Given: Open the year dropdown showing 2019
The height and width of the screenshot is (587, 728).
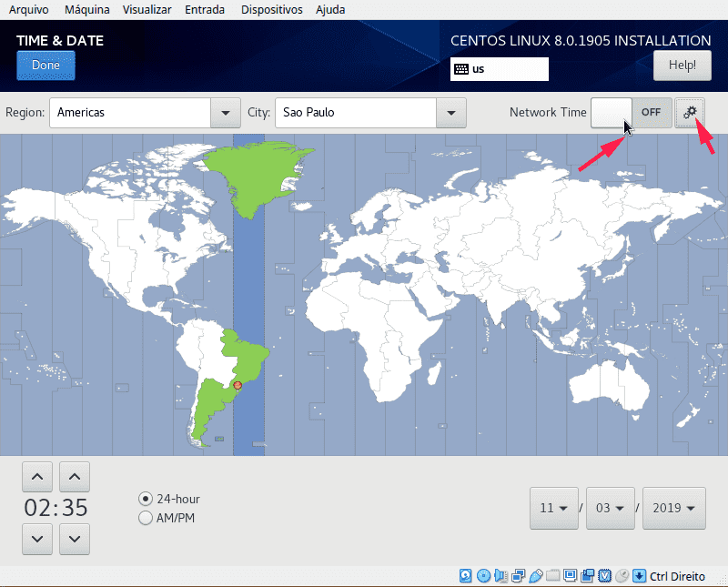Looking at the screenshot, I should coord(673,508).
